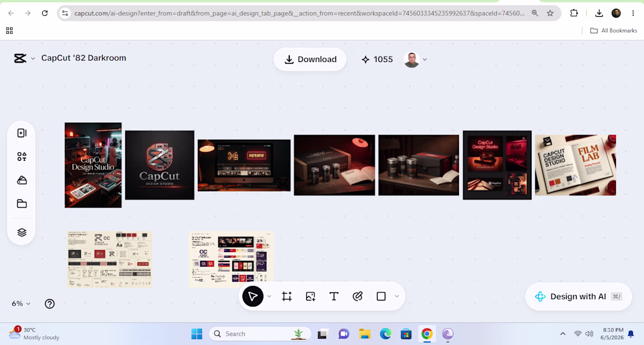Select the frame tool
Viewport: 644px width, 345px height.
pyautogui.click(x=287, y=296)
